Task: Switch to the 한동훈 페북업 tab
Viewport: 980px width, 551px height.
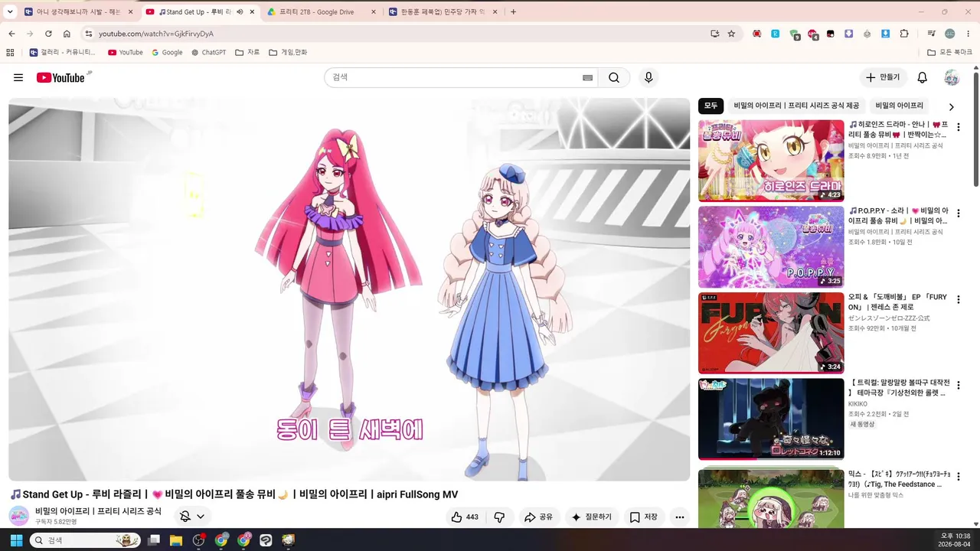Action: click(443, 12)
